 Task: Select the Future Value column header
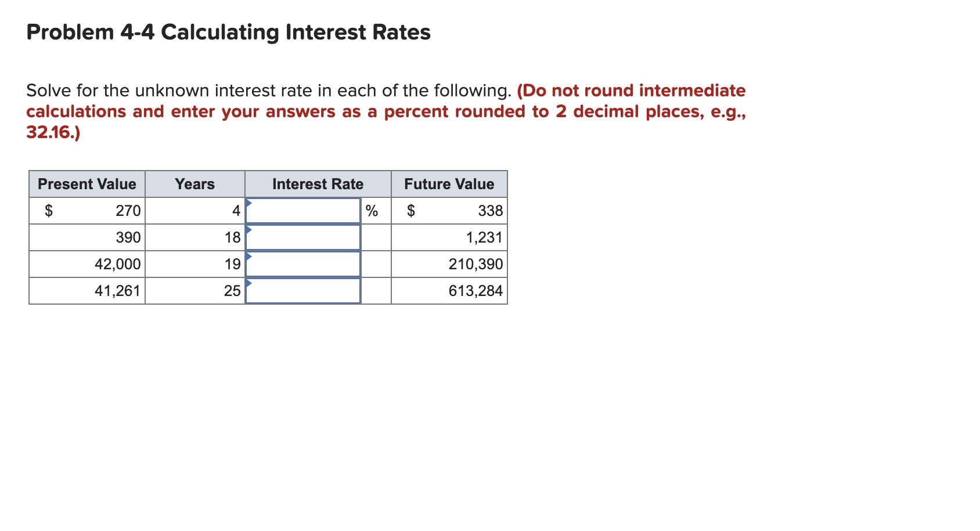[x=449, y=184]
